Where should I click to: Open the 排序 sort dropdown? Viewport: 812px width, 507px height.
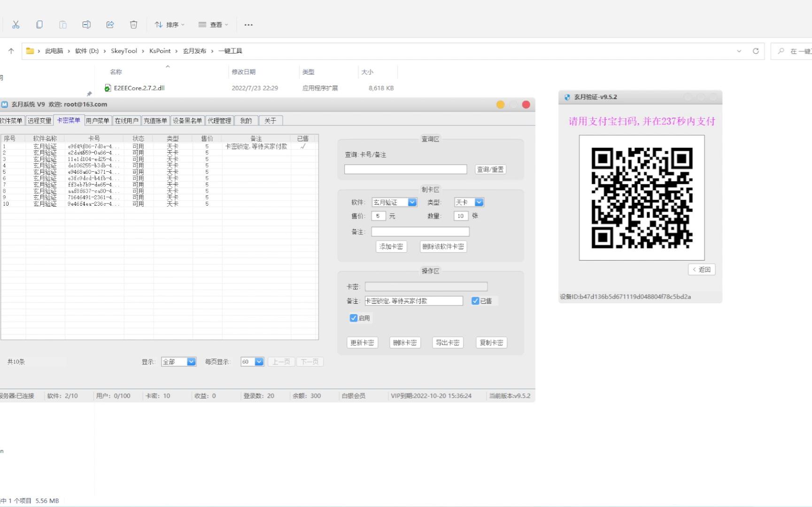(170, 24)
